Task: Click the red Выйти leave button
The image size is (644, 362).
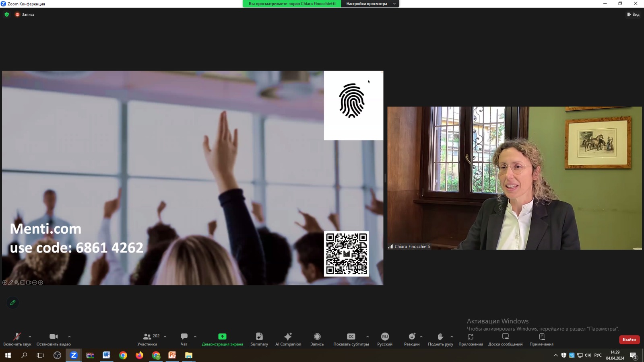Action: [629, 339]
